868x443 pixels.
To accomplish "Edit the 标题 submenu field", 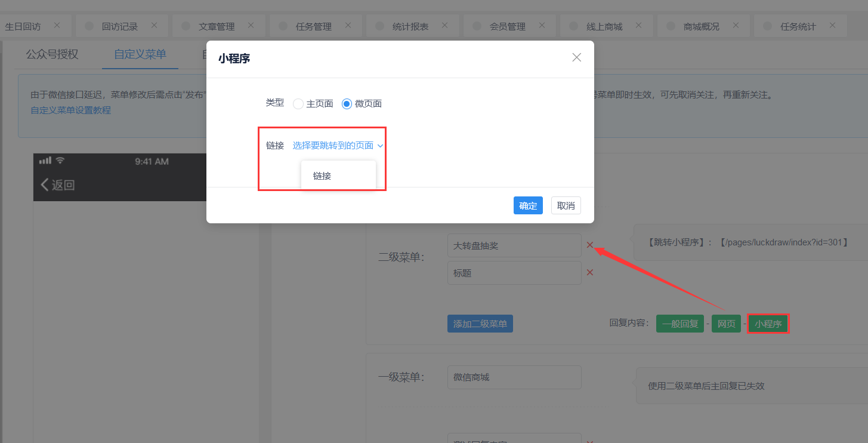I will [x=514, y=273].
